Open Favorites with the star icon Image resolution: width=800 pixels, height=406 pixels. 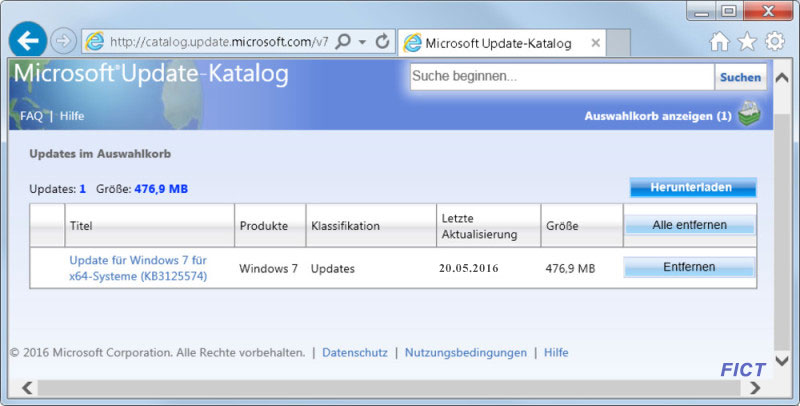click(747, 41)
